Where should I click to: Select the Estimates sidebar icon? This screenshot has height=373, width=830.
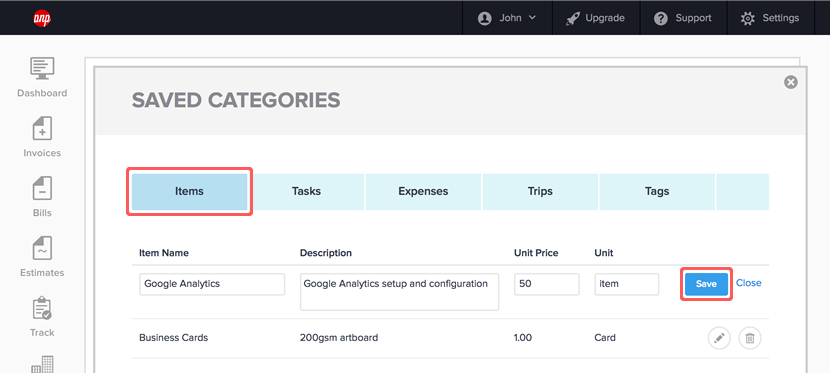[x=42, y=249]
